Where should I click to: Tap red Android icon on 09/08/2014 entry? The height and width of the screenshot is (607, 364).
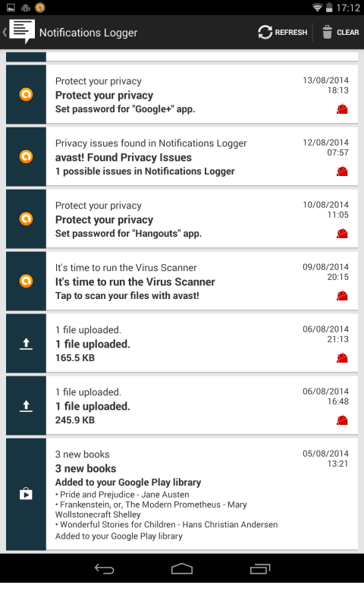[x=342, y=296]
